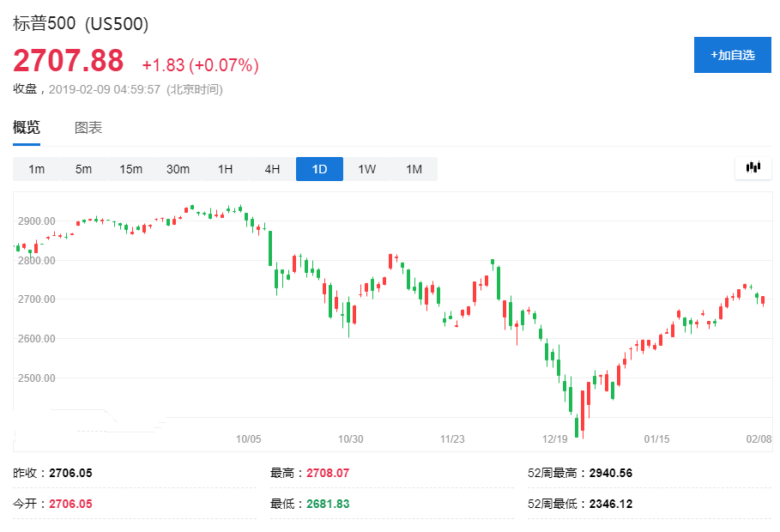
Task: Choose the 30m timeframe
Action: click(x=178, y=169)
